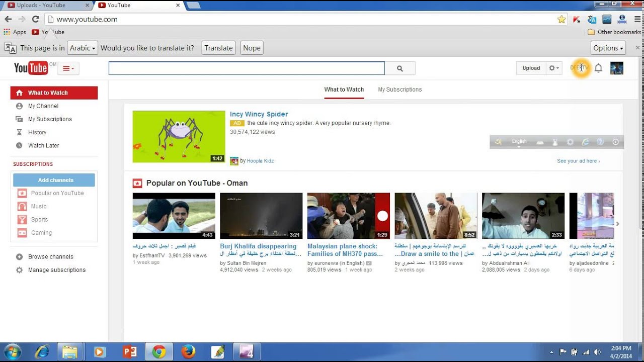The width and height of the screenshot is (644, 362).
Task: Open the Other bookmarks folder
Action: pyautogui.click(x=614, y=32)
